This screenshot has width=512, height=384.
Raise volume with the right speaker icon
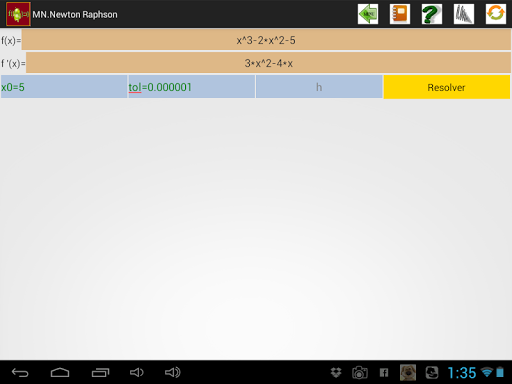coord(173,372)
